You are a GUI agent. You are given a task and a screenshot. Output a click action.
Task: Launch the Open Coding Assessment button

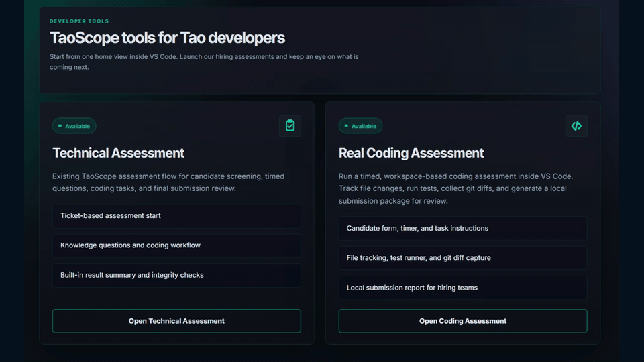click(x=463, y=321)
